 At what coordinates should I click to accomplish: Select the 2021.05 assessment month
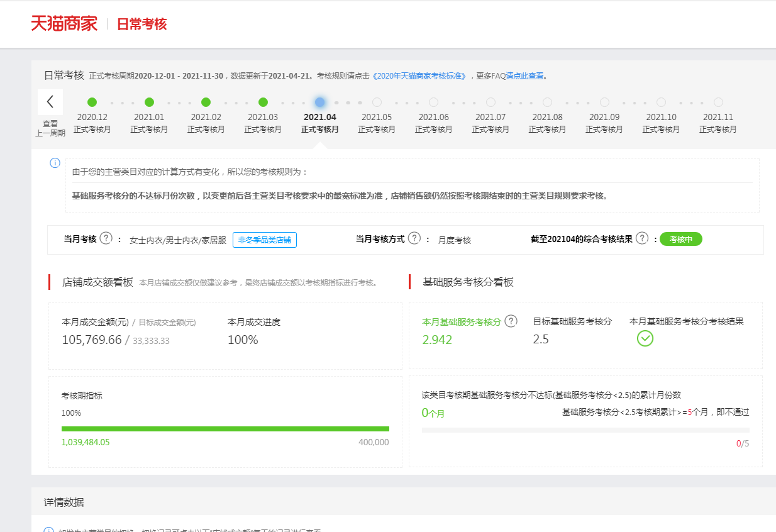377,123
